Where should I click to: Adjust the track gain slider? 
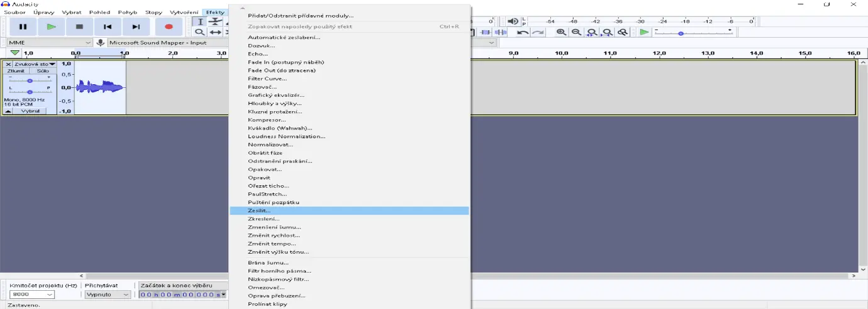tap(30, 81)
